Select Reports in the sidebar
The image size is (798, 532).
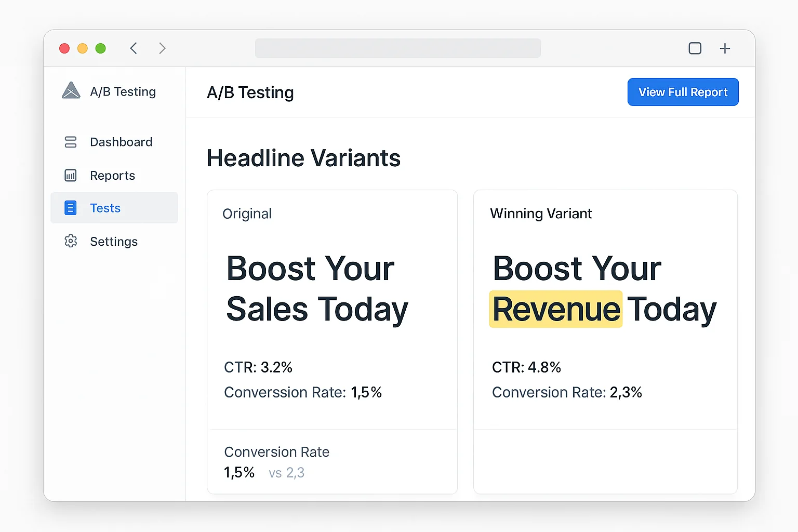112,176
